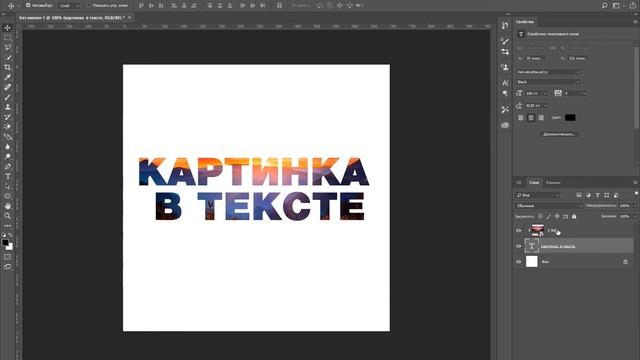Open the Properties panel flyout menu
Screen dimensions: 640x360
click(635, 22)
